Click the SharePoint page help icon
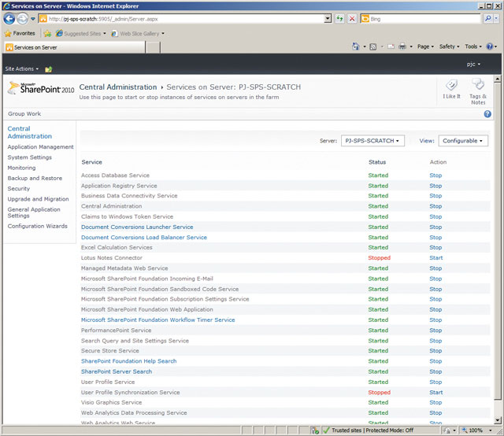Screen dimensions: 504x436 coord(487,114)
